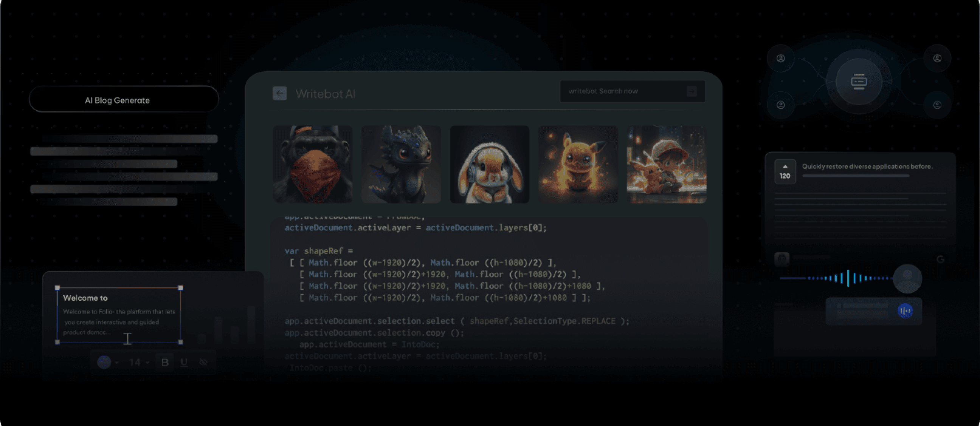Viewport: 980px width, 426px height.
Task: Click the audio waveform track
Action: coord(836,278)
